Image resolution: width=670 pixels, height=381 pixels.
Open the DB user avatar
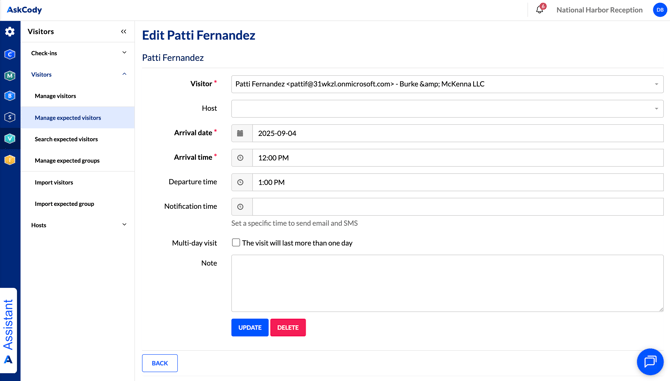click(660, 10)
